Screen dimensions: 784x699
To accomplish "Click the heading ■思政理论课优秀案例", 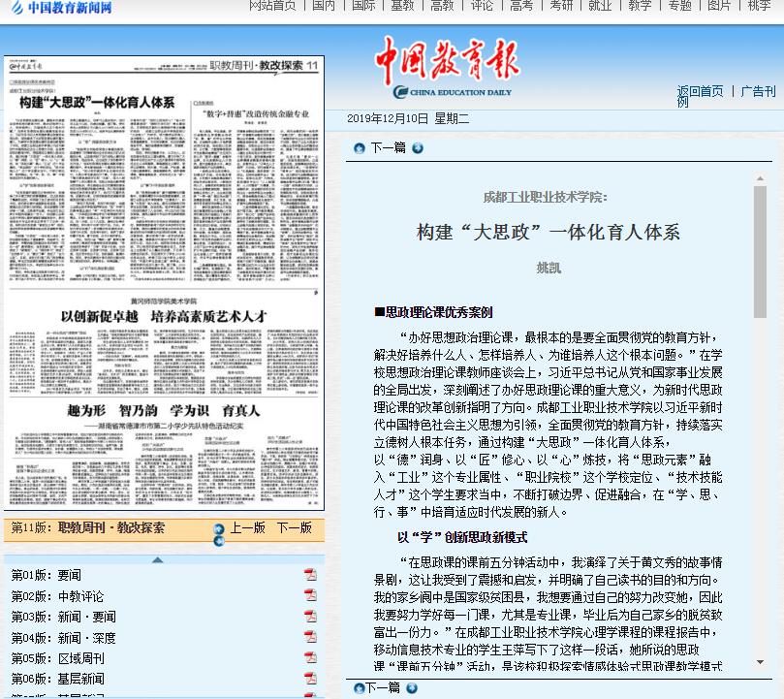I will coord(433,313).
